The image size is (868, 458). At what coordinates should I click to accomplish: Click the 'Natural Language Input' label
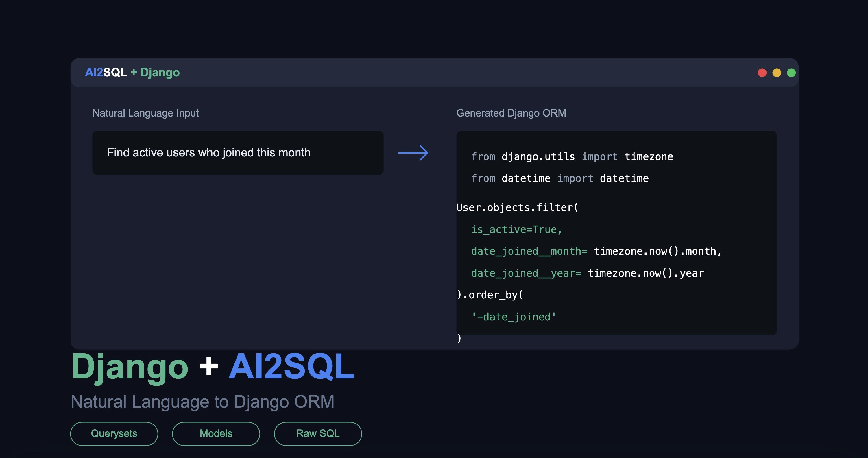click(145, 113)
